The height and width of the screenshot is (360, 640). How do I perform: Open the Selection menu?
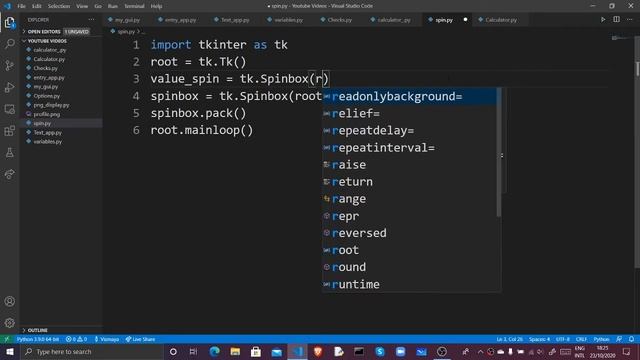(59, 6)
